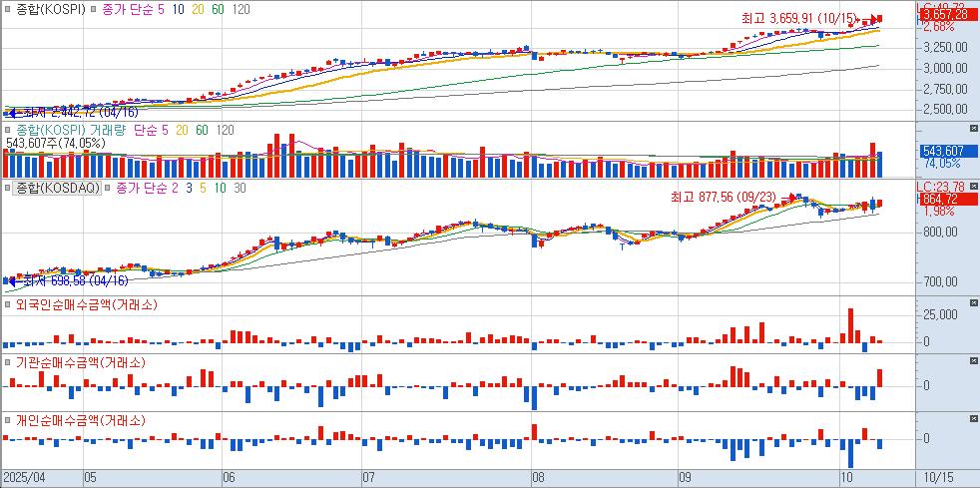Image resolution: width=980 pixels, height=488 pixels.
Task: Click the 06 month marker on date axis
Action: (x=229, y=478)
